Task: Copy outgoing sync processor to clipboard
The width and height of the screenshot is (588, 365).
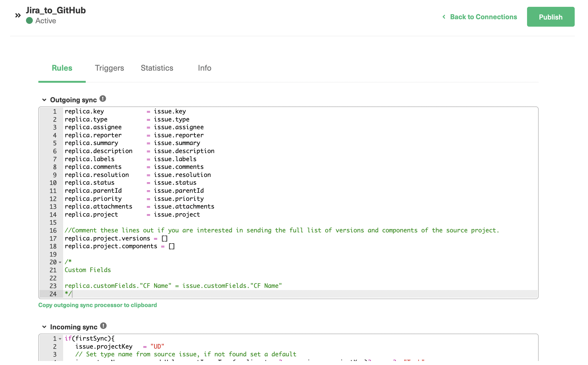Action: pos(97,305)
